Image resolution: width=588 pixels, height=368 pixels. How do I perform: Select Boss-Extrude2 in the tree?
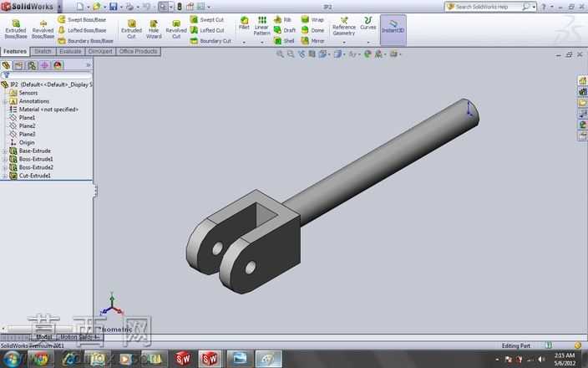tap(36, 167)
